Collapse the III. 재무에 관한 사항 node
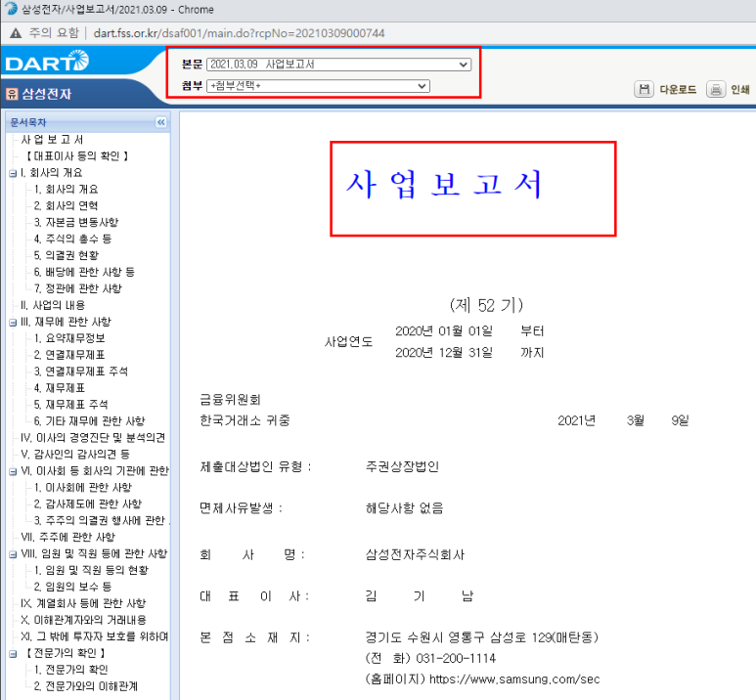The width and height of the screenshot is (756, 700). 13,322
